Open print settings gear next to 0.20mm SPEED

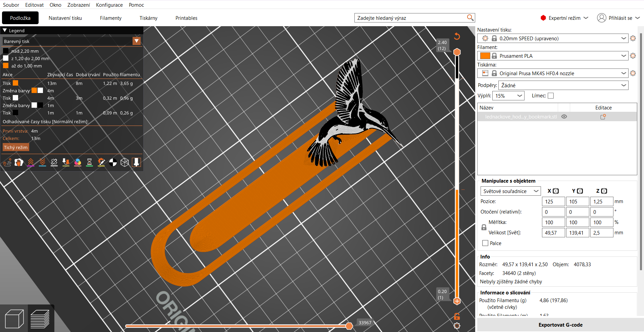click(x=633, y=38)
